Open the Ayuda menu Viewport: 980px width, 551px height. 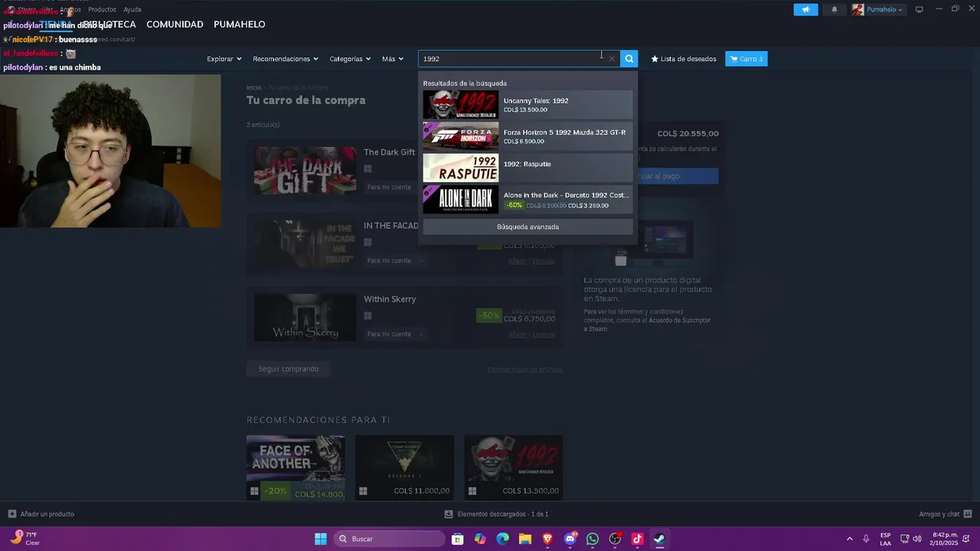132,9
